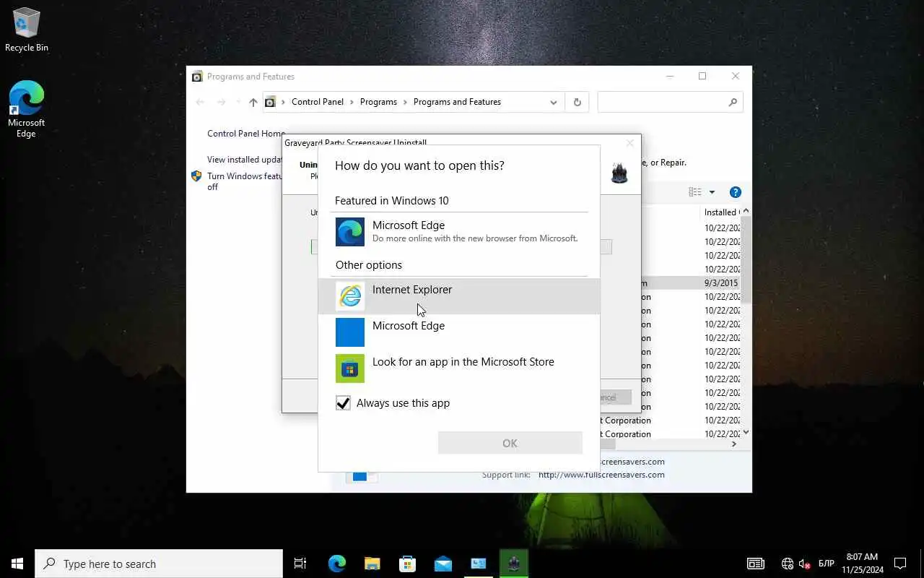Switch input language indicator БЛР
Image resolution: width=924 pixels, height=578 pixels.
click(x=827, y=564)
